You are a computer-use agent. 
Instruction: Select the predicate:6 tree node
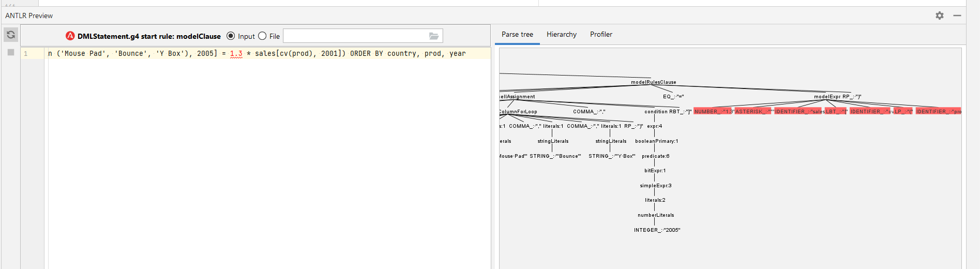click(656, 156)
